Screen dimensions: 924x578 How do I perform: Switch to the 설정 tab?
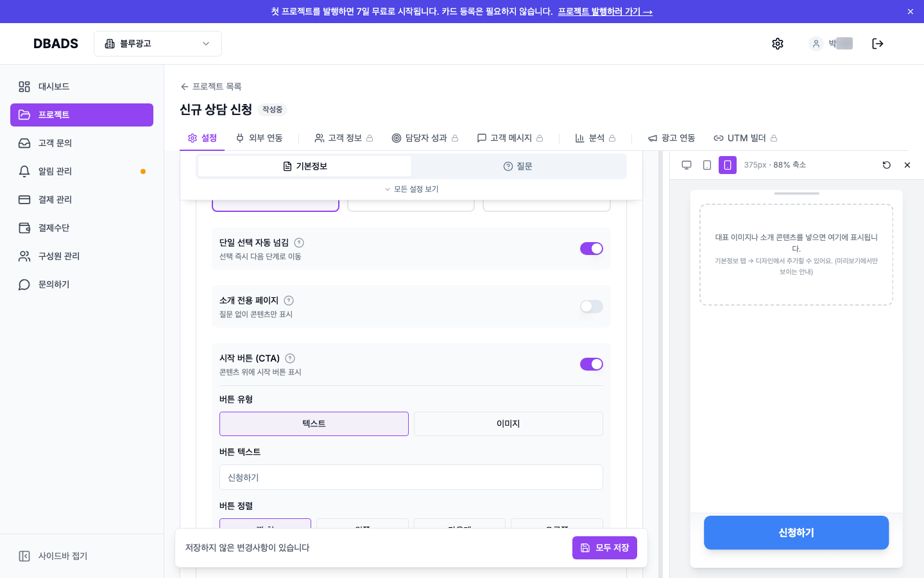(x=202, y=138)
